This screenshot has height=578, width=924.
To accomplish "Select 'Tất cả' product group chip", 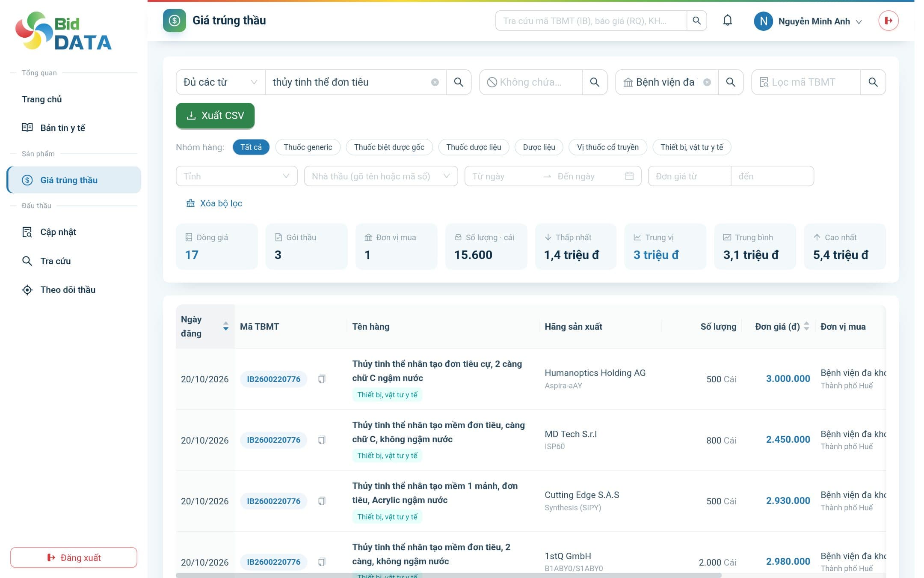I will point(251,147).
